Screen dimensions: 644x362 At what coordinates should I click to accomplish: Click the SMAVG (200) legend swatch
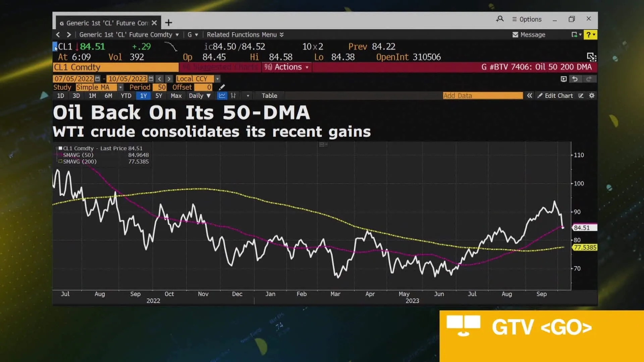point(60,161)
